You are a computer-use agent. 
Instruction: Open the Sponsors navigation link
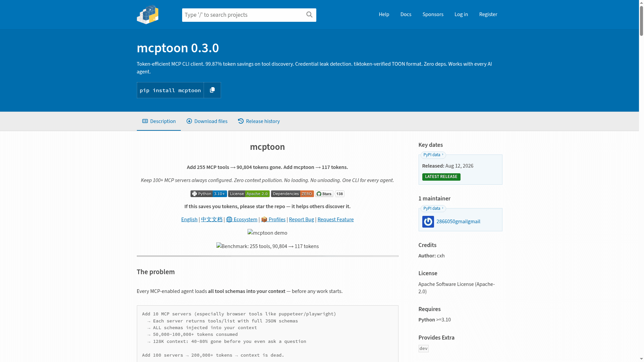coord(433,14)
